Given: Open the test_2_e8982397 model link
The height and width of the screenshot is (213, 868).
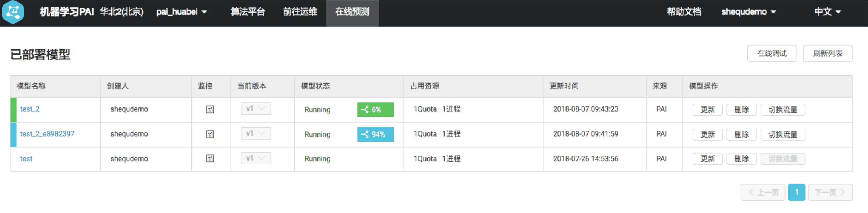Looking at the screenshot, I should click(x=47, y=134).
